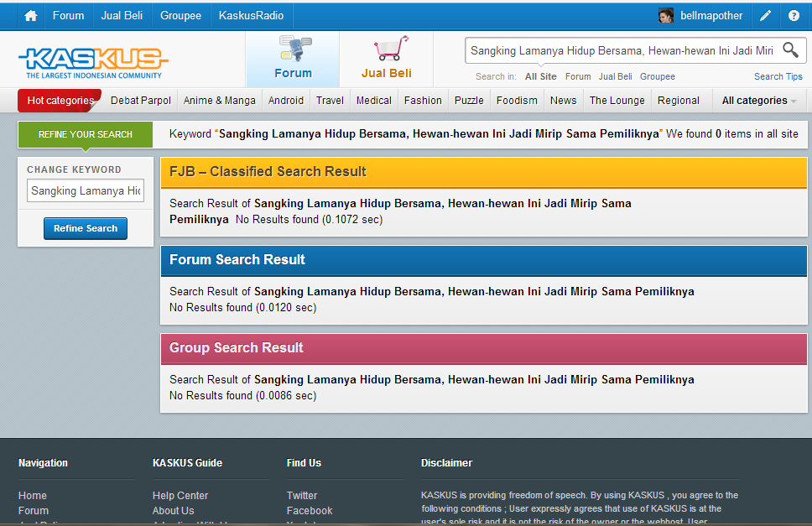
Task: Open the footer Twitter link
Action: 302,496
